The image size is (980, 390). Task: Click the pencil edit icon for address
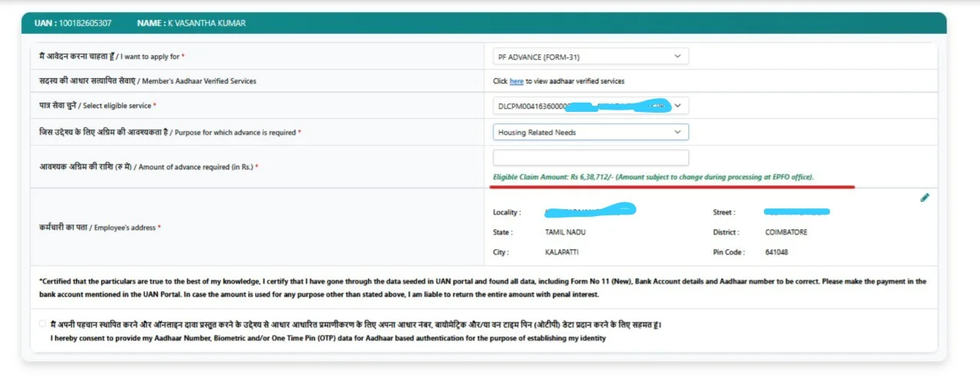[x=924, y=198]
